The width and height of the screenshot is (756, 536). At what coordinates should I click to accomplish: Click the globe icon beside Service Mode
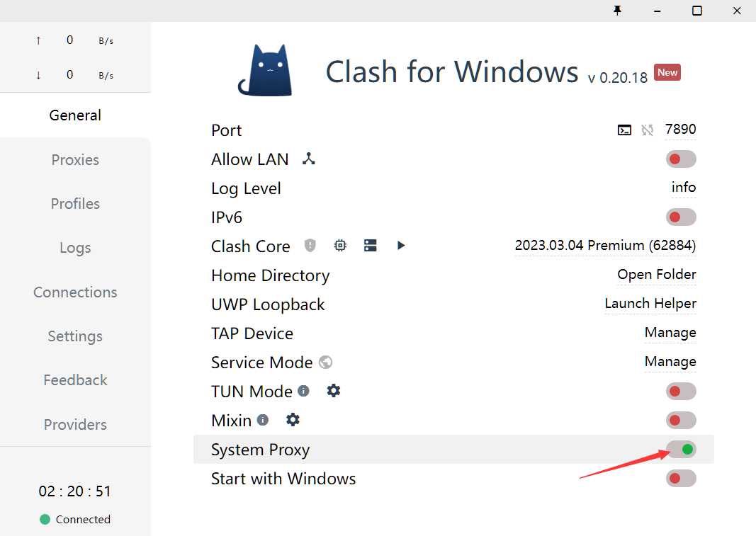(326, 362)
